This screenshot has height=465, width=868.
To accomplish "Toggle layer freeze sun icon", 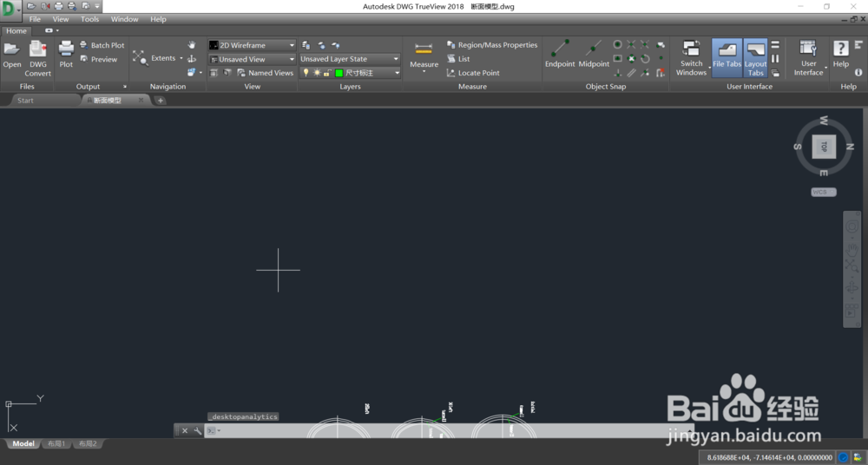I will point(317,73).
